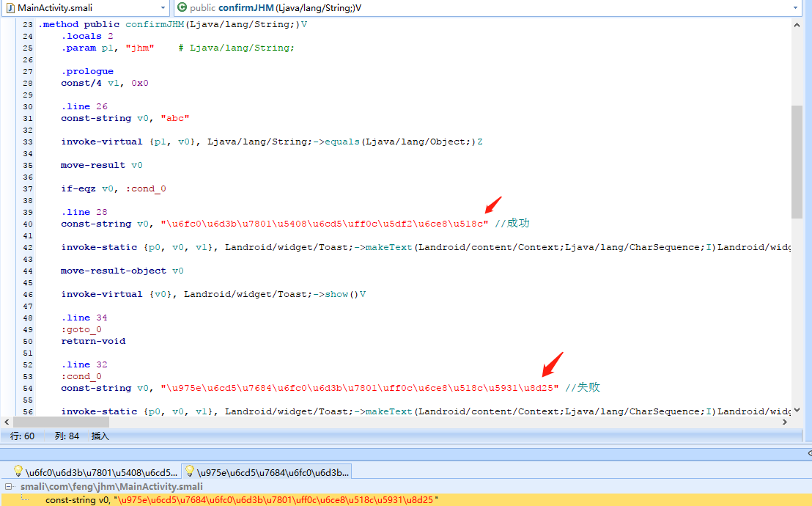Click line number 54 in the gutter
This screenshot has height=506, width=812.
[x=27, y=389]
